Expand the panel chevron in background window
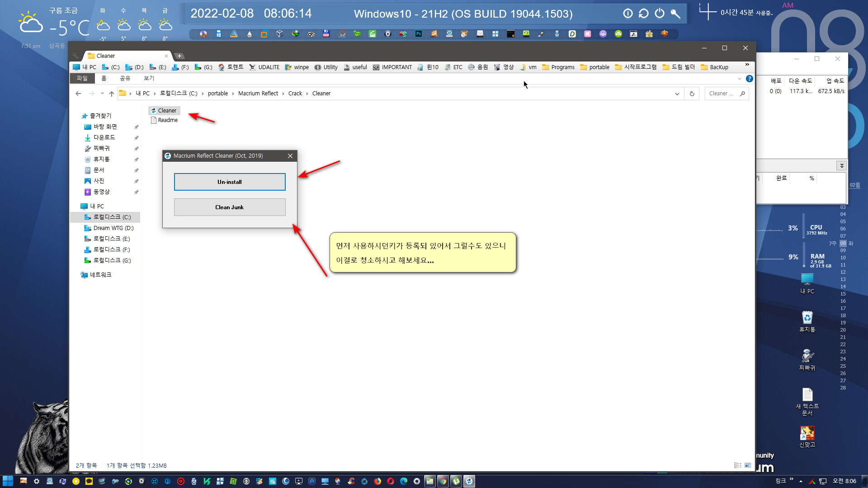Viewport: 868px width, 488px height. click(x=842, y=166)
